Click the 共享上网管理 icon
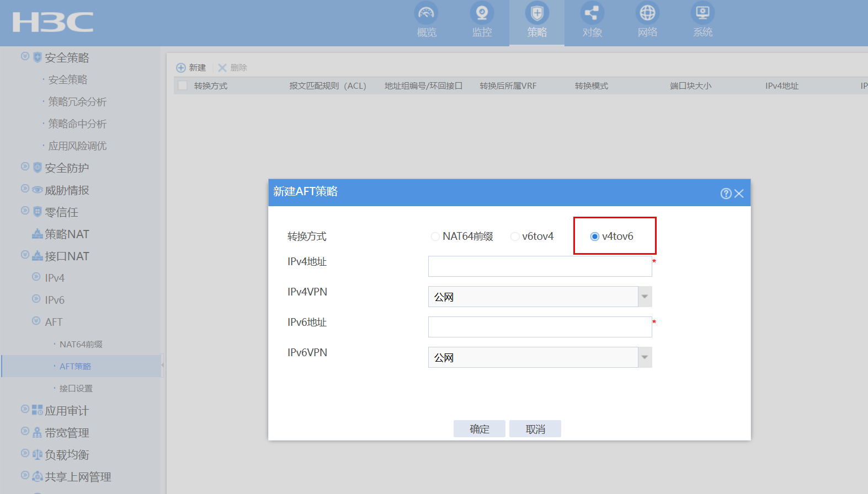The height and width of the screenshot is (494, 868). coord(38,476)
